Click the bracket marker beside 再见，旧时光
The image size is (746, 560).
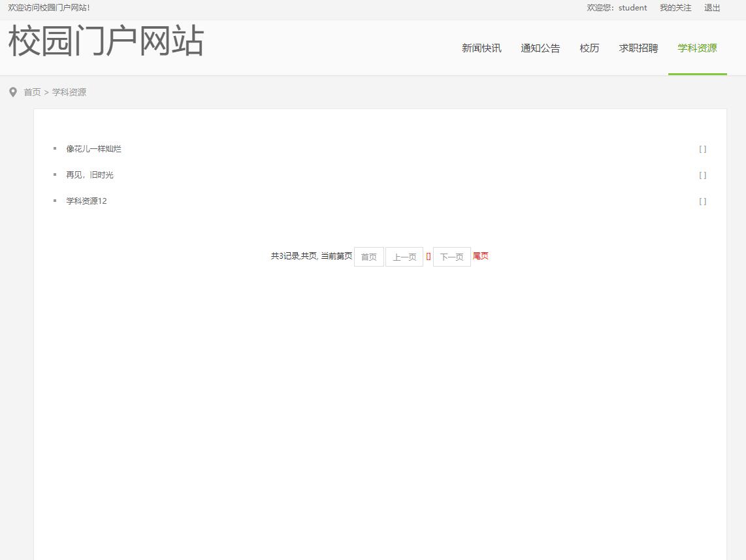702,174
